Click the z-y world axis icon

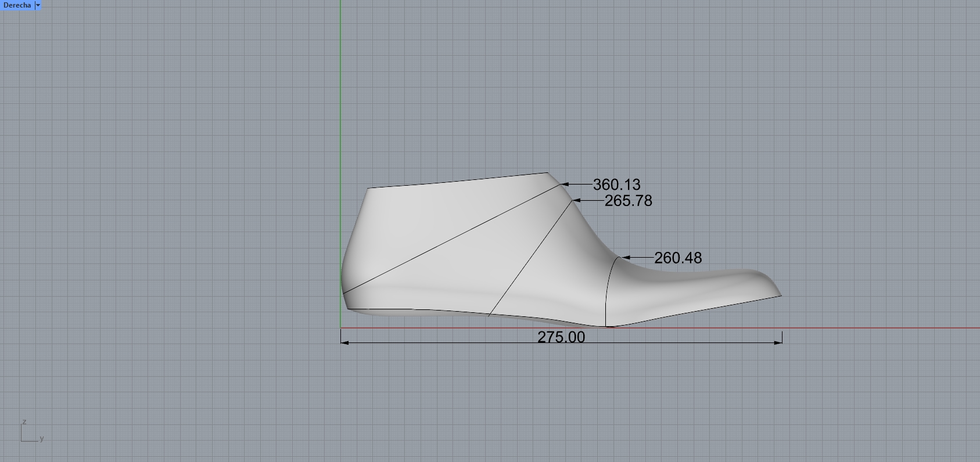point(32,431)
